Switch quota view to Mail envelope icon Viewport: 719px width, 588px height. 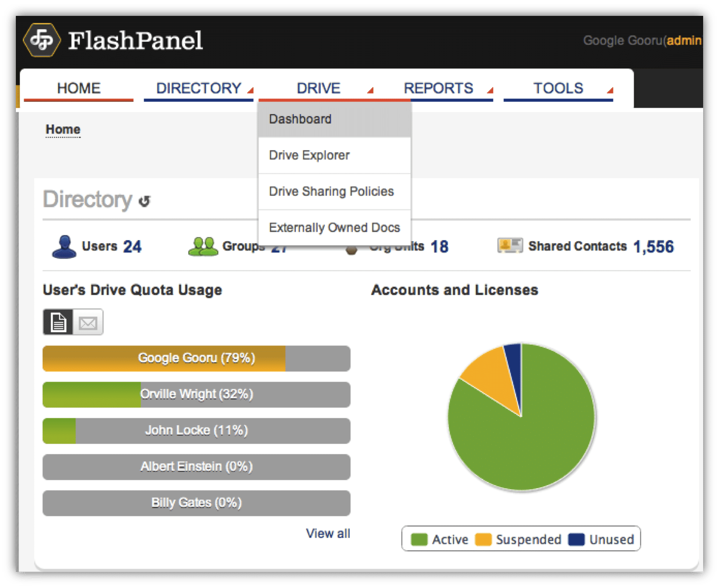(88, 322)
